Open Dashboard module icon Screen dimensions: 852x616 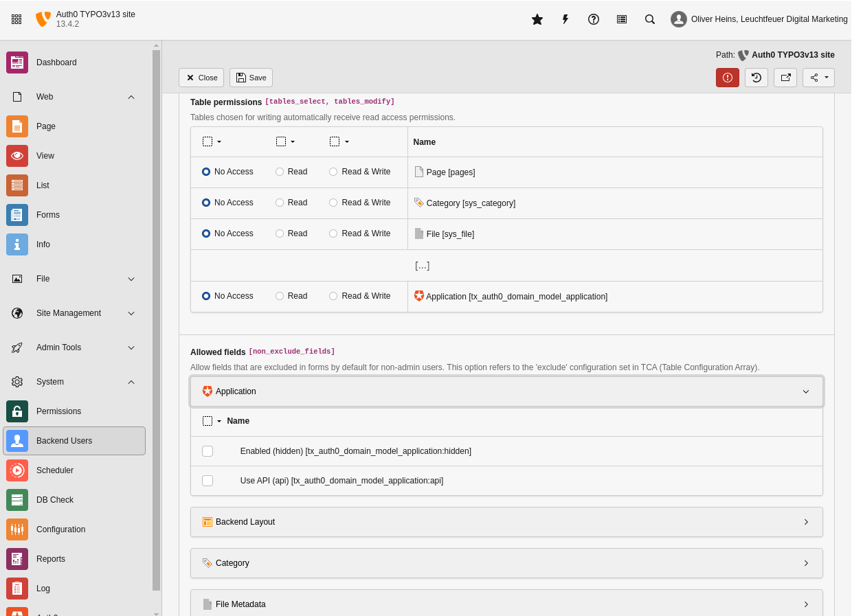pos(17,62)
